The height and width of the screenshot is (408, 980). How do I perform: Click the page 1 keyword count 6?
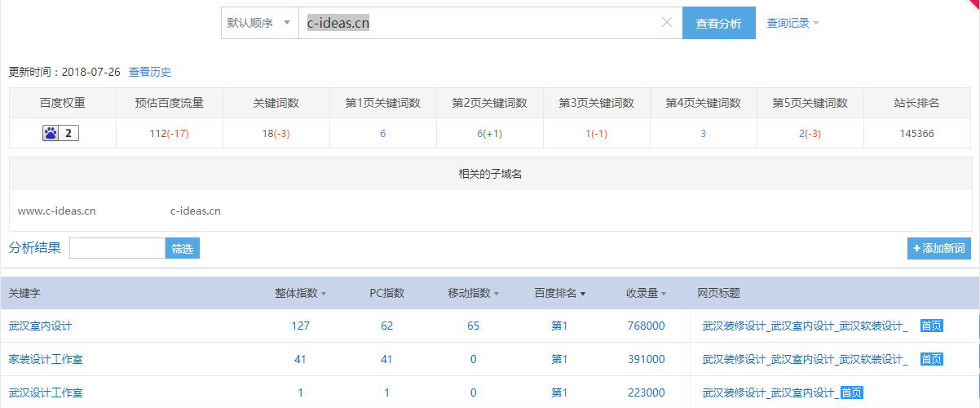pyautogui.click(x=382, y=133)
